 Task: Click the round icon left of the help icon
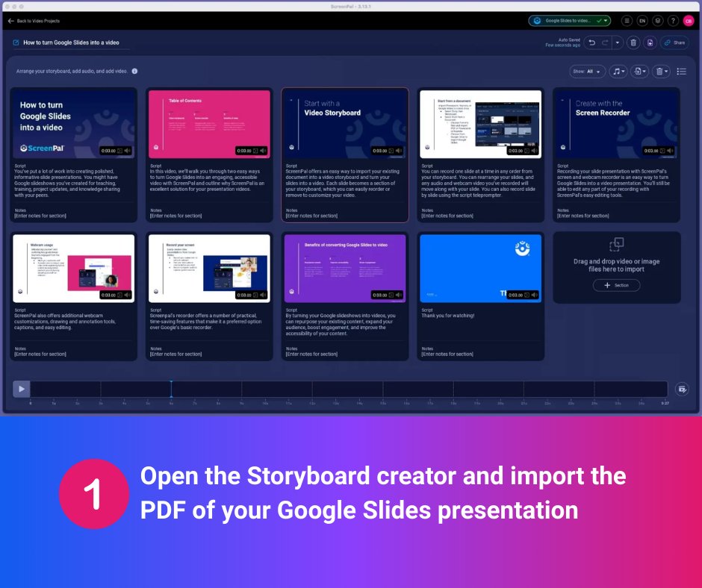click(x=657, y=21)
